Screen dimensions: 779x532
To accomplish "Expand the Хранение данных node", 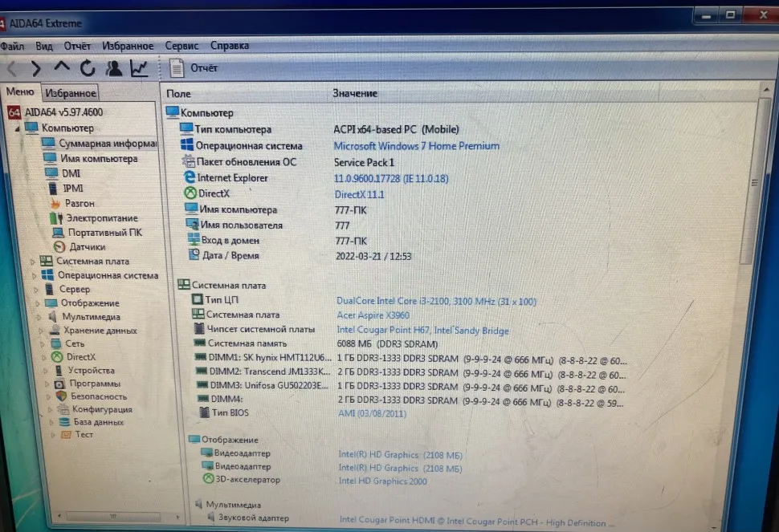I will point(41,331).
